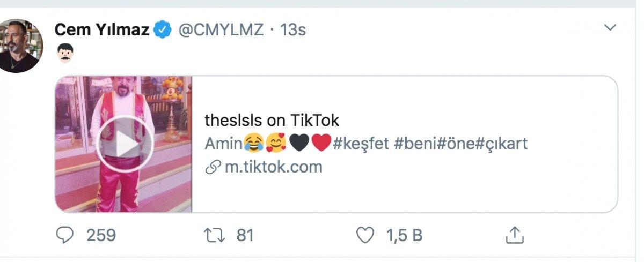Like the tweet with the heart icon
The width and height of the screenshot is (644, 262).
[365, 235]
